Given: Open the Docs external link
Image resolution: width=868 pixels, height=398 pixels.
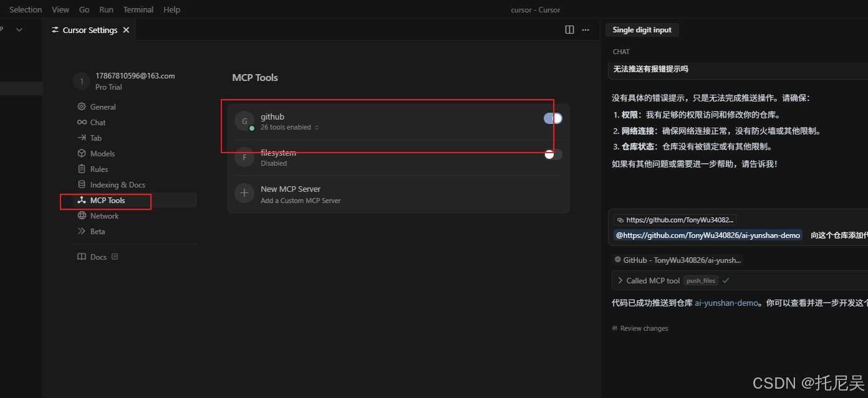Looking at the screenshot, I should [98, 257].
